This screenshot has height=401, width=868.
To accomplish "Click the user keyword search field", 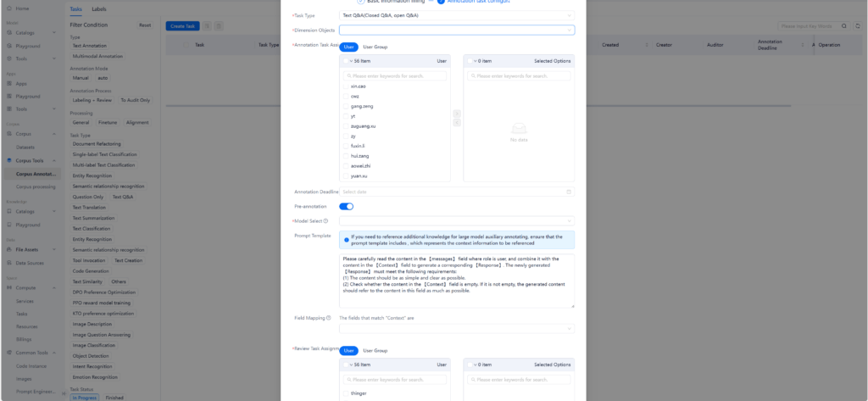I will (396, 75).
